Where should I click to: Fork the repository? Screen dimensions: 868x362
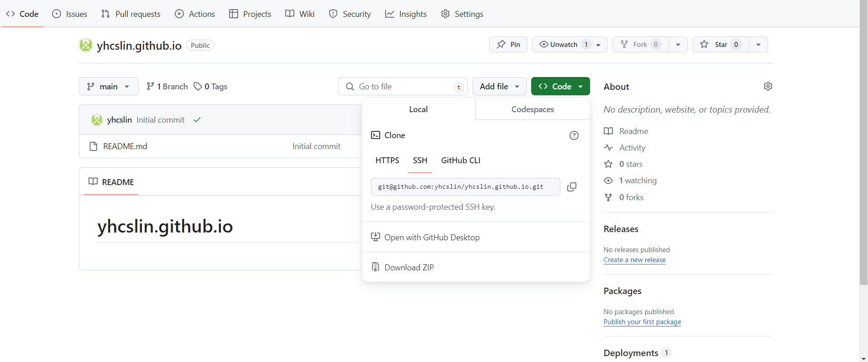coord(641,44)
